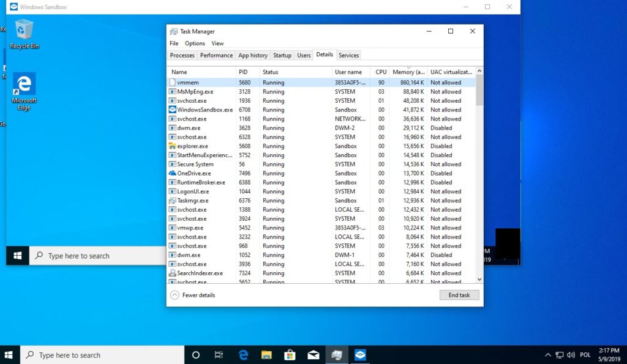Switch to the Users tab
627x364 pixels.
304,55
